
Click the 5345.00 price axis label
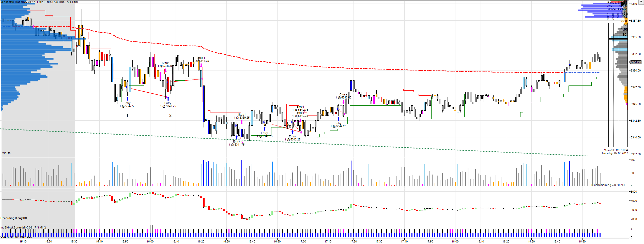pyautogui.click(x=636, y=104)
